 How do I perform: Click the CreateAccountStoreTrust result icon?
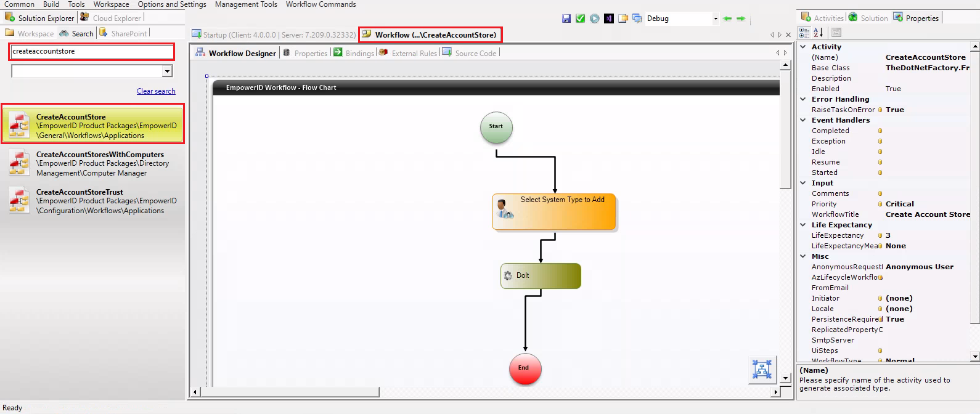(x=20, y=201)
